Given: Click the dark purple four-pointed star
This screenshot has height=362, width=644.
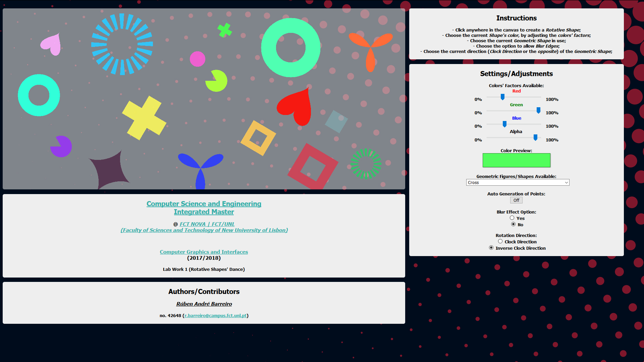Looking at the screenshot, I should [109, 169].
